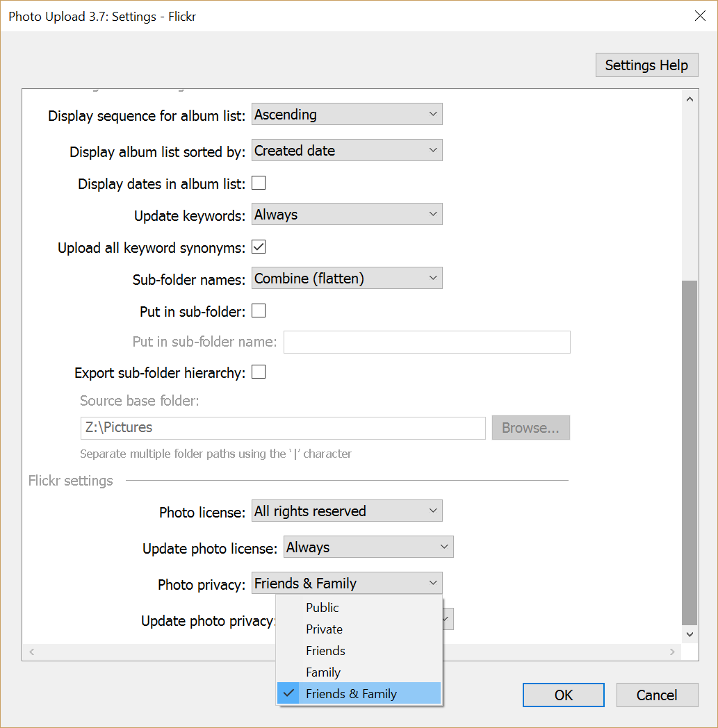
Task: Select Family from the privacy options
Action: pos(323,672)
